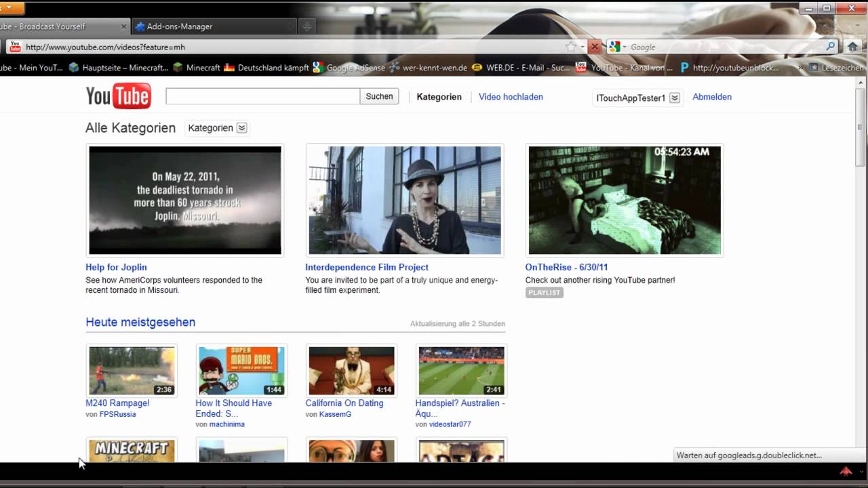Click 'Interdependence Film Project' title link
This screenshot has width=868, height=488.
tap(367, 267)
